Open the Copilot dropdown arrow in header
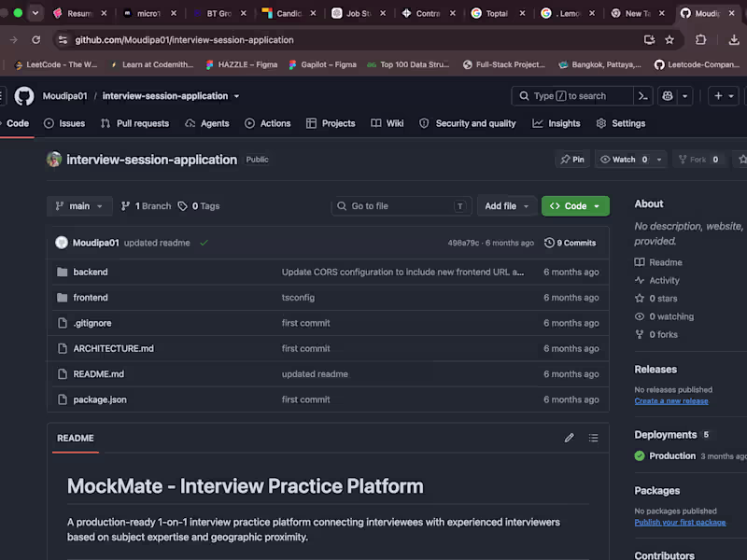The height and width of the screenshot is (560, 747). 685,96
